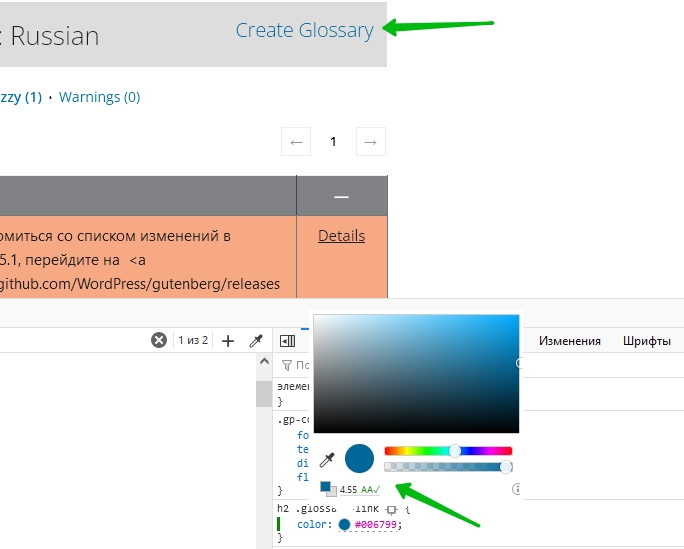Screen dimensions: 684x549
Task: Click the color swatch next to #006799
Action: click(x=345, y=525)
